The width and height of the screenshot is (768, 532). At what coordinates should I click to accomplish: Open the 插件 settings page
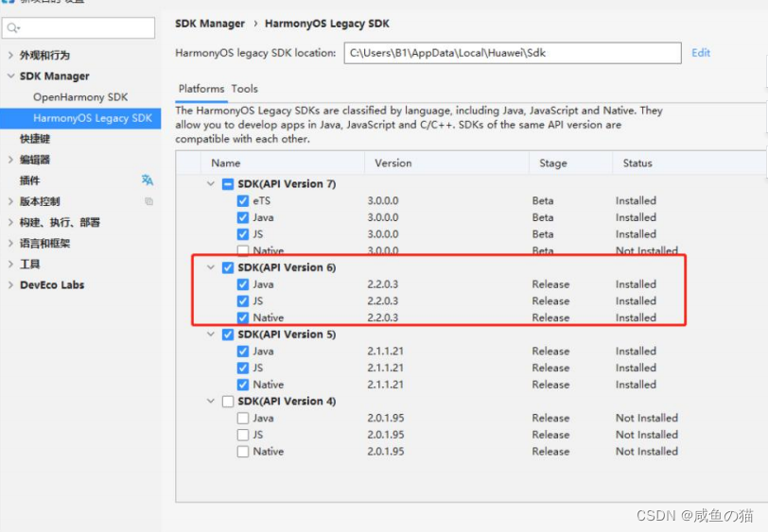point(29,180)
